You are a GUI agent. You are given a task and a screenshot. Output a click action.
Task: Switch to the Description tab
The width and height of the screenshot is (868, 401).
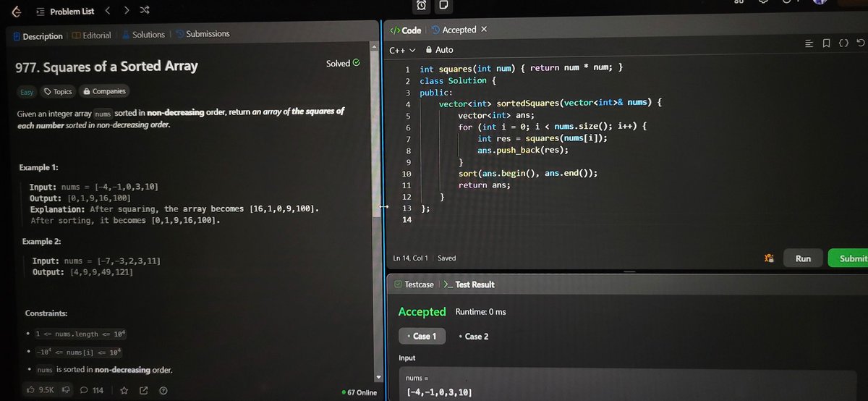coord(38,35)
